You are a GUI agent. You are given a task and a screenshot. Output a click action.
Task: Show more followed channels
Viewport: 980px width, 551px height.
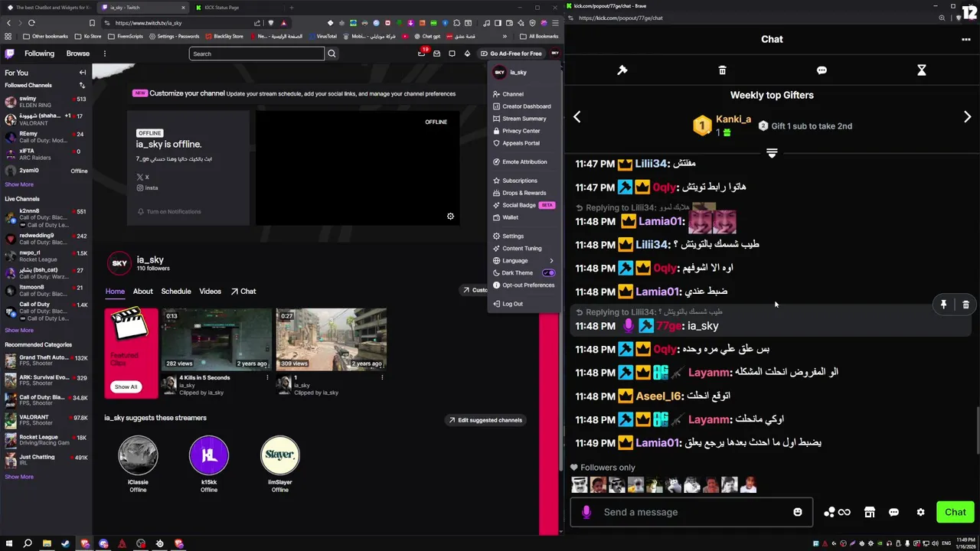click(19, 184)
